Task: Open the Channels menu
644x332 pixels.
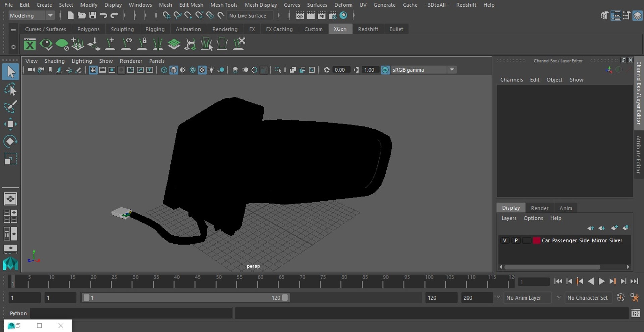Action: [x=512, y=80]
